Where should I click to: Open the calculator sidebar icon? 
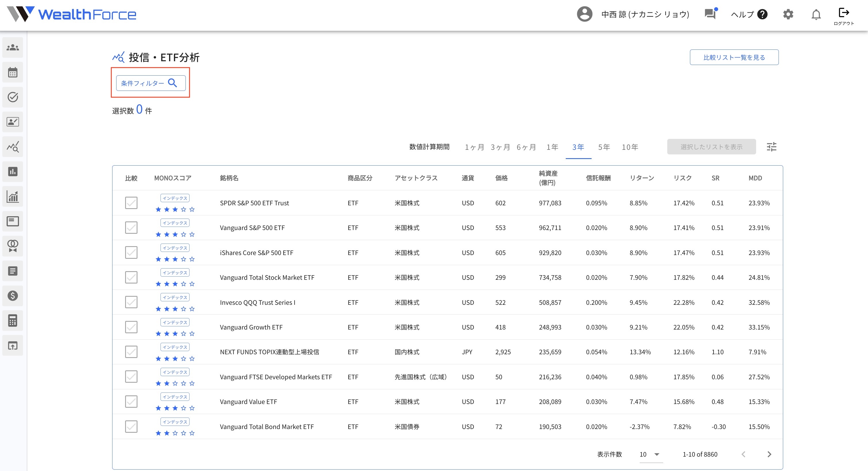[x=13, y=320]
